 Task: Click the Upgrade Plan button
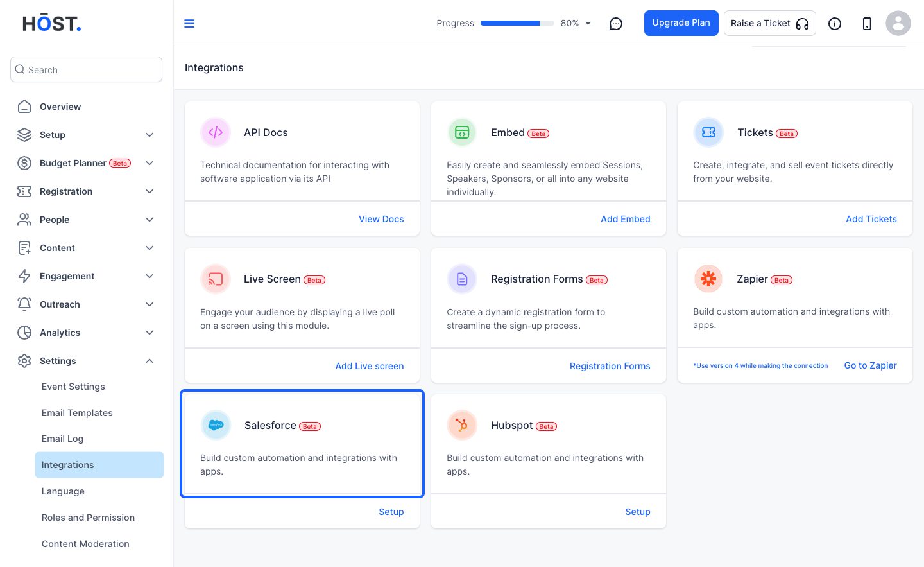681,23
